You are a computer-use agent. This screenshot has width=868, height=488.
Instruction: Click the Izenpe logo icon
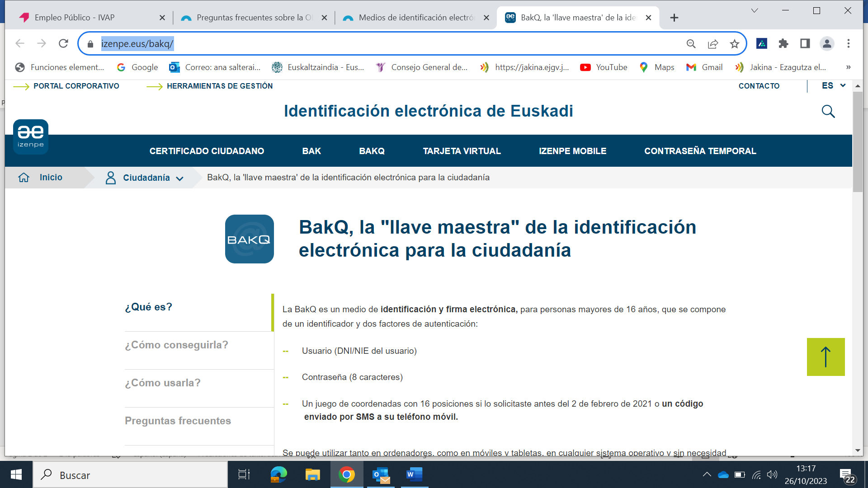click(x=30, y=136)
